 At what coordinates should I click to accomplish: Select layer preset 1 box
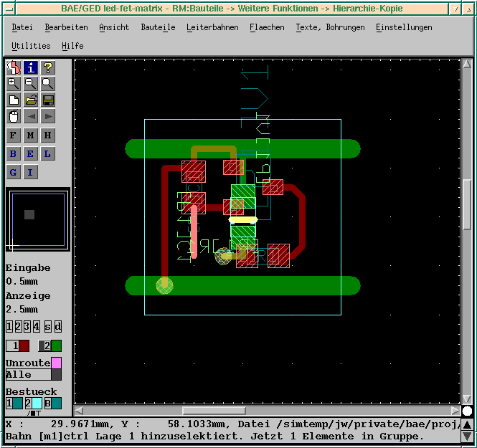pyautogui.click(x=9, y=327)
